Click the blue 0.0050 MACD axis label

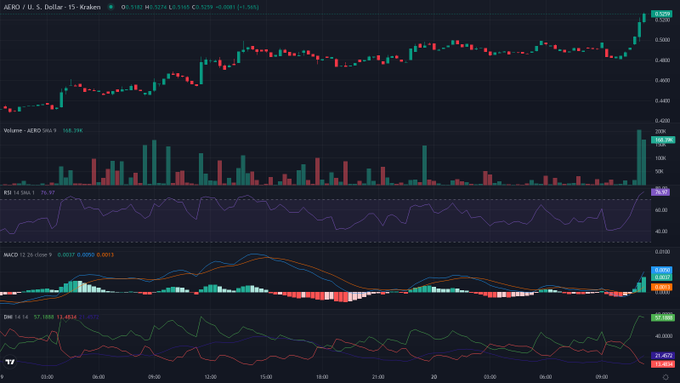[662, 270]
